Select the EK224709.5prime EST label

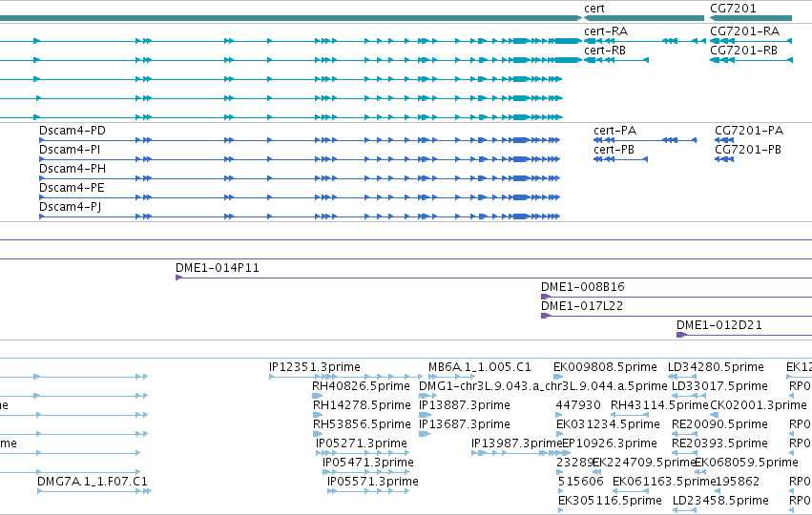pos(643,463)
